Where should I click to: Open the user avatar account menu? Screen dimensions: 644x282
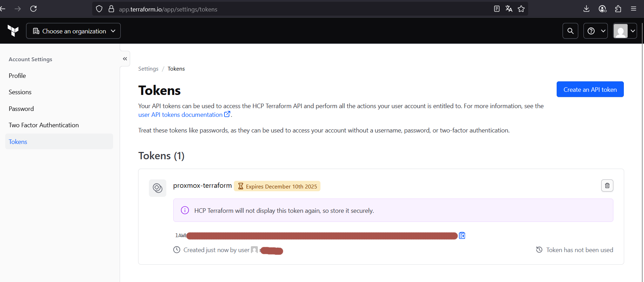coord(625,31)
